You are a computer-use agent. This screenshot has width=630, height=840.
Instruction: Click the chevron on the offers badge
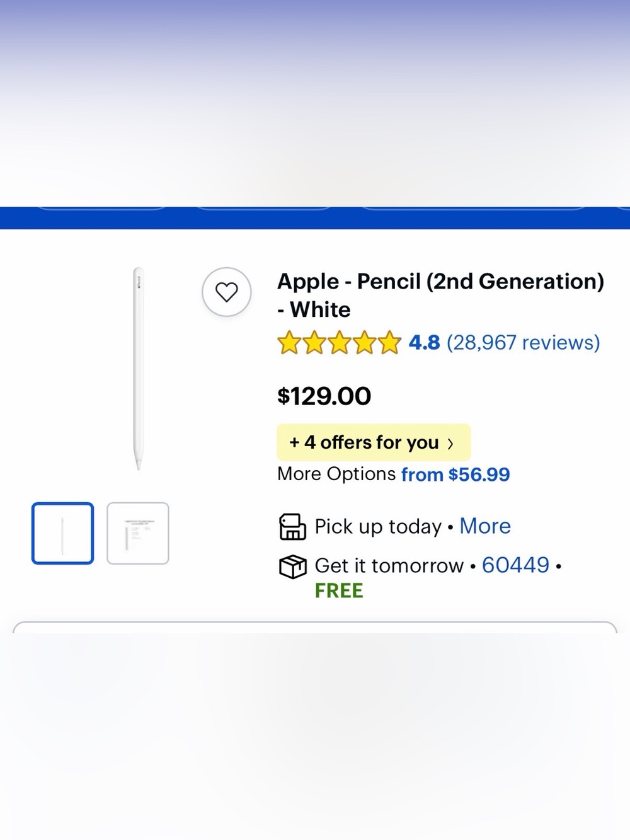click(450, 444)
